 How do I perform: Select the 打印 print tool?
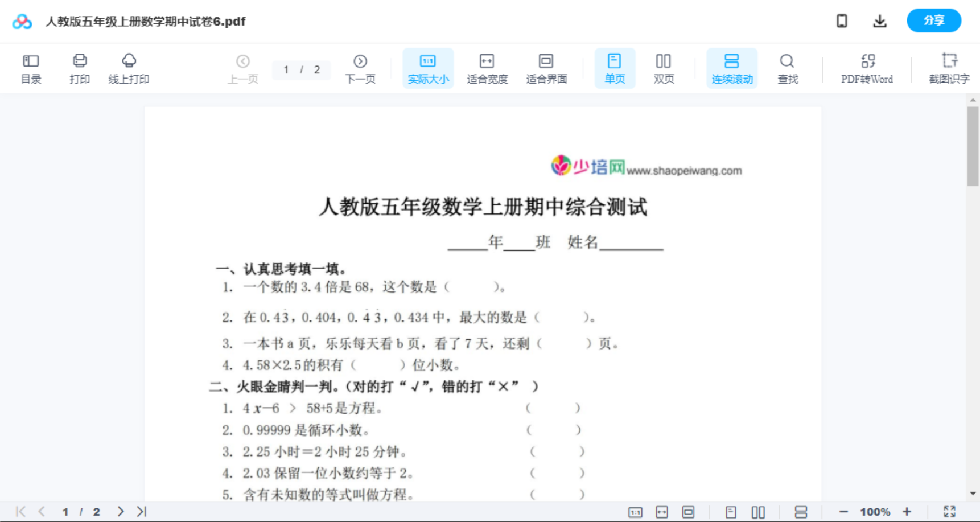pyautogui.click(x=80, y=68)
